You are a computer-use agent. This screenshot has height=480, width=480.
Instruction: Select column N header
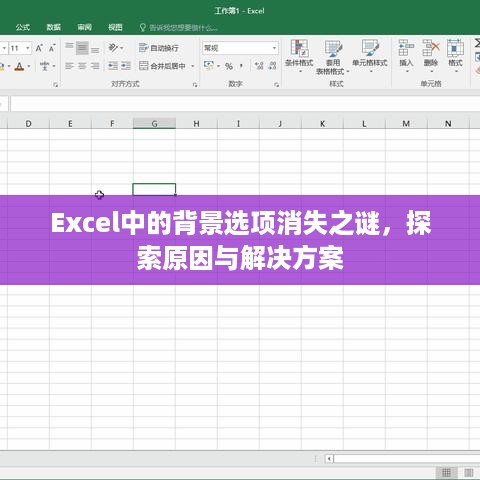click(x=448, y=124)
